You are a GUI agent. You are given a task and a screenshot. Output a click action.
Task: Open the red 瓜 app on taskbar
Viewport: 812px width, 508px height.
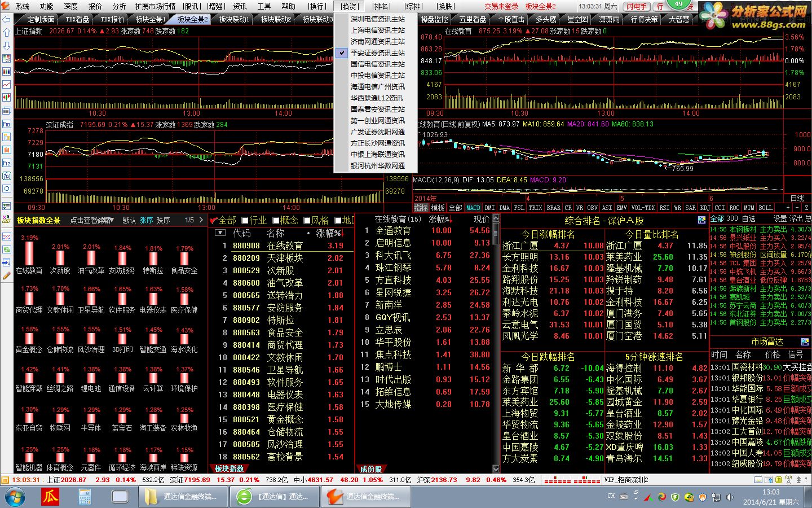[x=51, y=497]
